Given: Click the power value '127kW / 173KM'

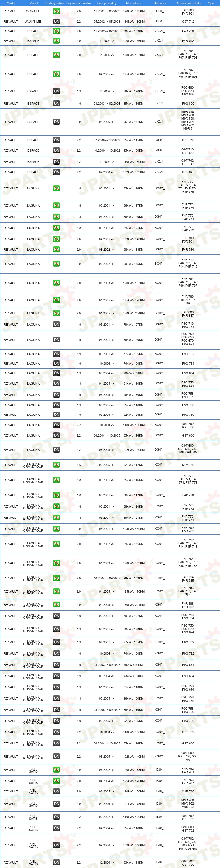Looking at the screenshot, I should tap(133, 804).
